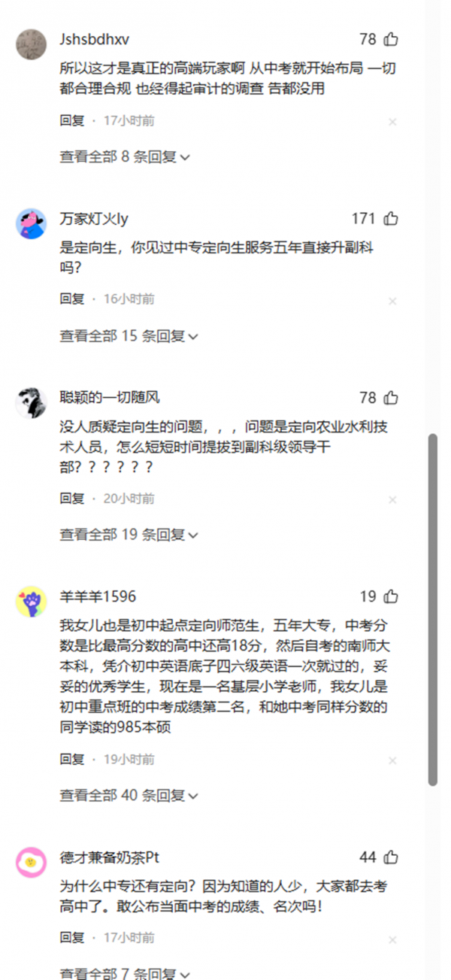Viewport: 451px width, 980px height.
Task: Open username link Jshsbdhxv
Action: pyautogui.click(x=94, y=39)
